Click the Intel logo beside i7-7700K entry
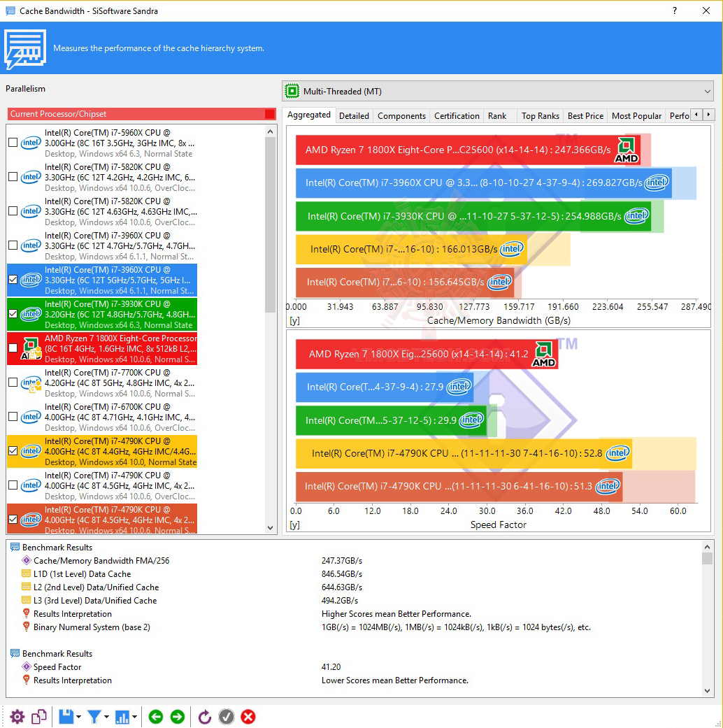 [31, 383]
